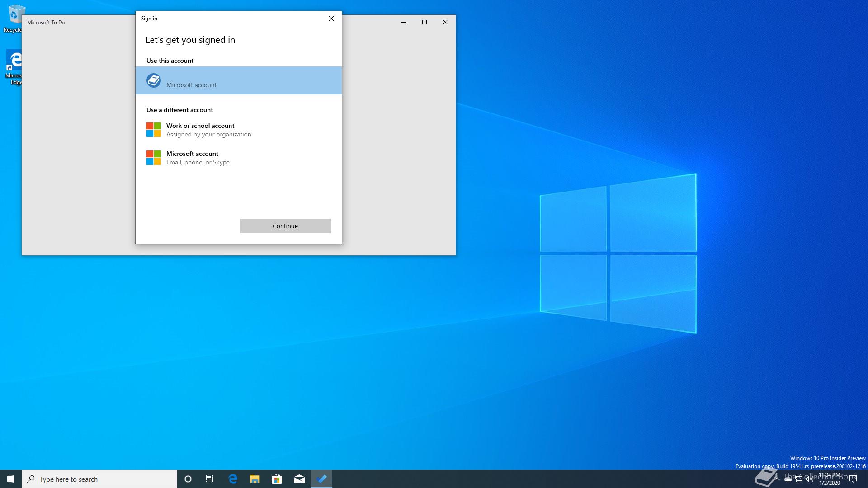Screen dimensions: 868x488
Task: Click the blue profile avatar icon
Action: pos(154,80)
